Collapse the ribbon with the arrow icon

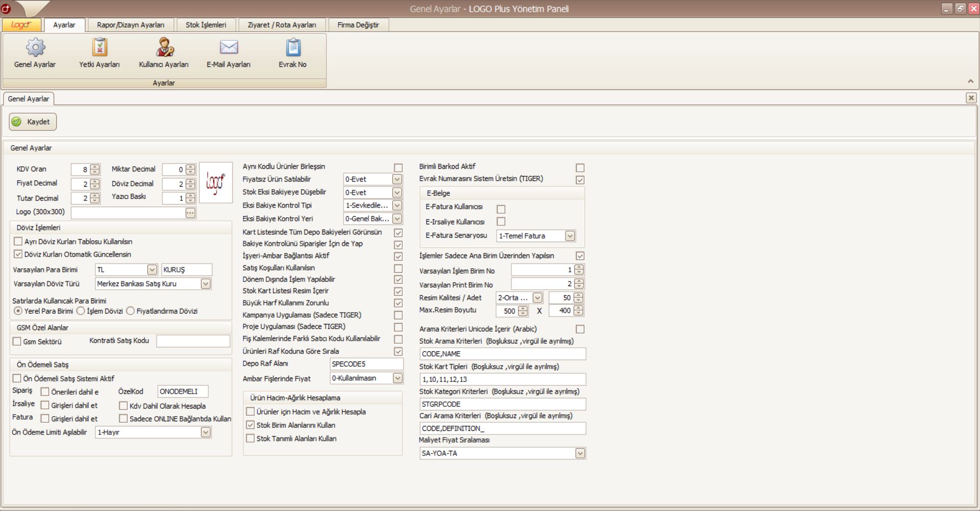(x=970, y=82)
